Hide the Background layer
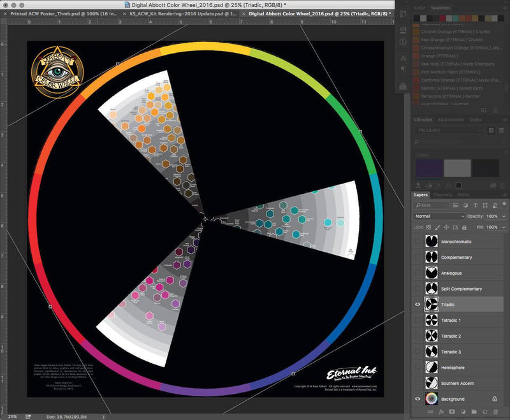510x420 pixels. click(x=418, y=398)
